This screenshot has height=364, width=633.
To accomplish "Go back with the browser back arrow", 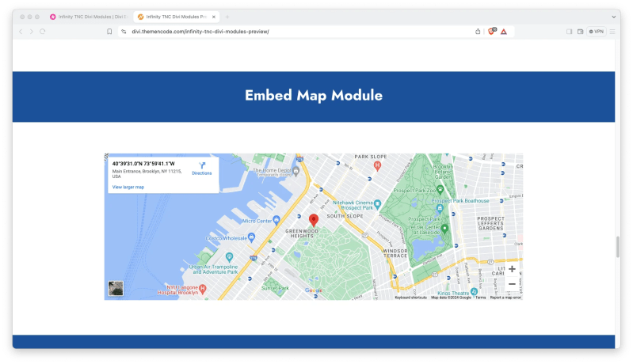I will point(21,32).
